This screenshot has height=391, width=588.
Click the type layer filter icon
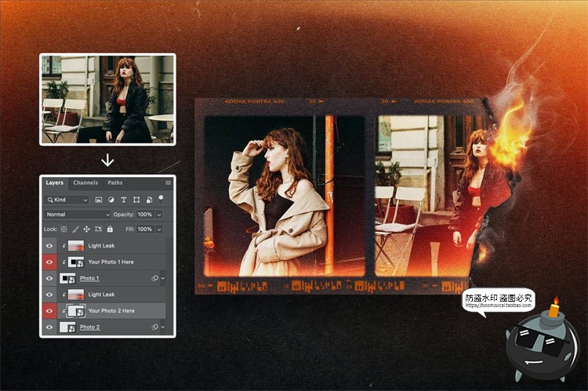(124, 200)
